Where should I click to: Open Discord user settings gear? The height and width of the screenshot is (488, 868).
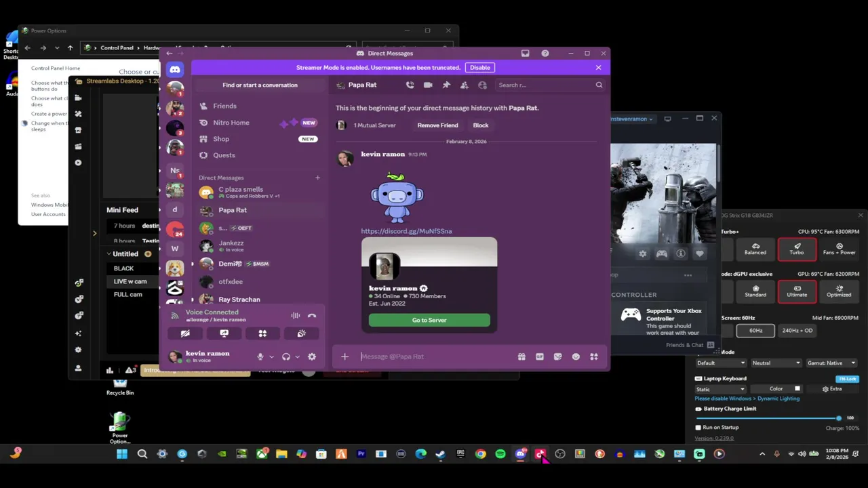pos(312,357)
